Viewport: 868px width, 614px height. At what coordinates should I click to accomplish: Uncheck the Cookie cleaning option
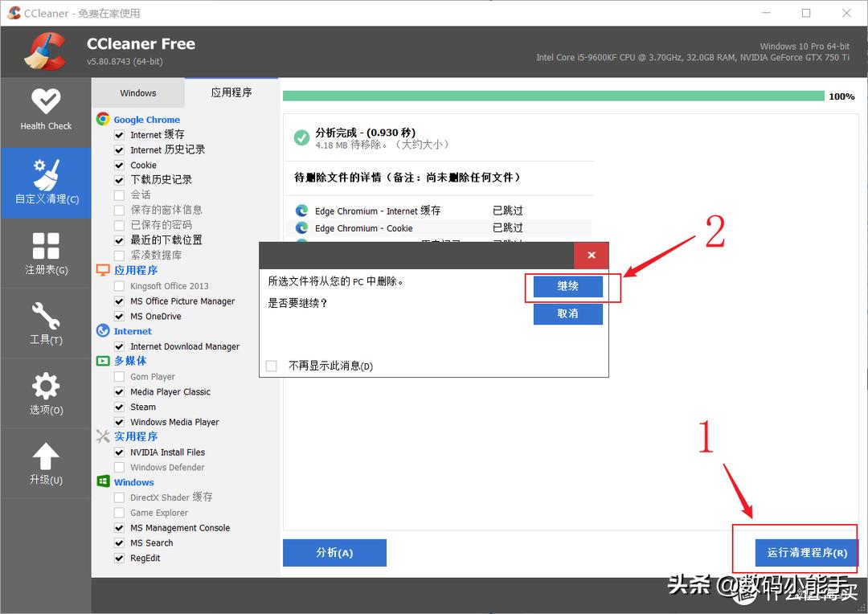pyautogui.click(x=119, y=165)
